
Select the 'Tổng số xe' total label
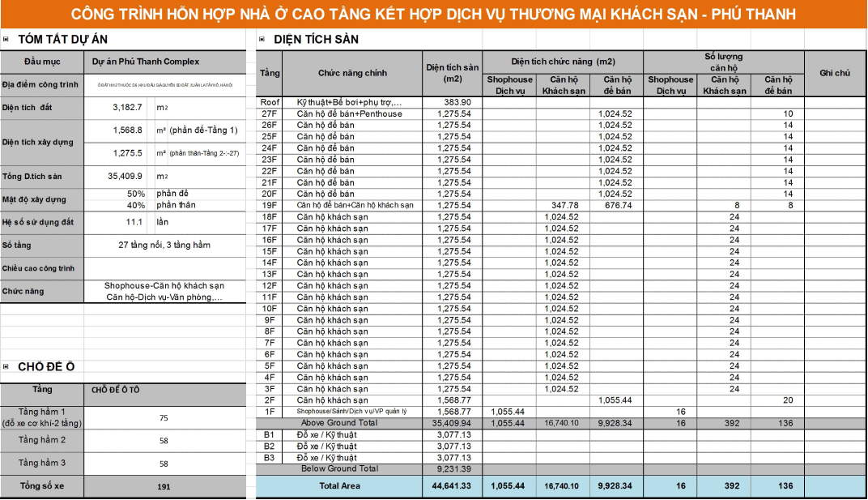[x=42, y=486]
